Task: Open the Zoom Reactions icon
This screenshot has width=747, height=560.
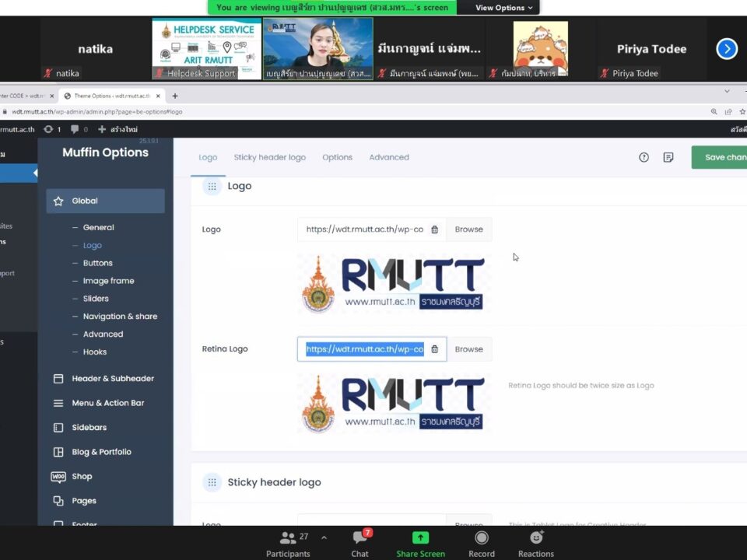Action: point(536,537)
